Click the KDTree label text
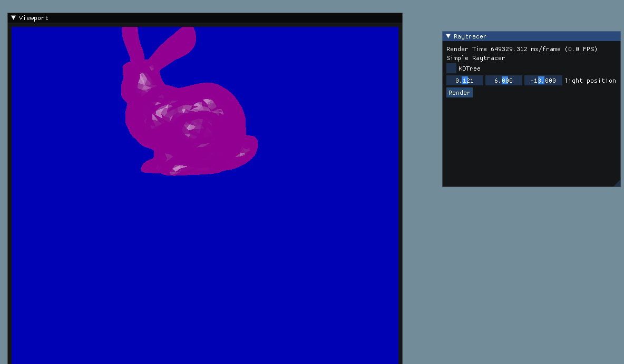 pyautogui.click(x=469, y=68)
